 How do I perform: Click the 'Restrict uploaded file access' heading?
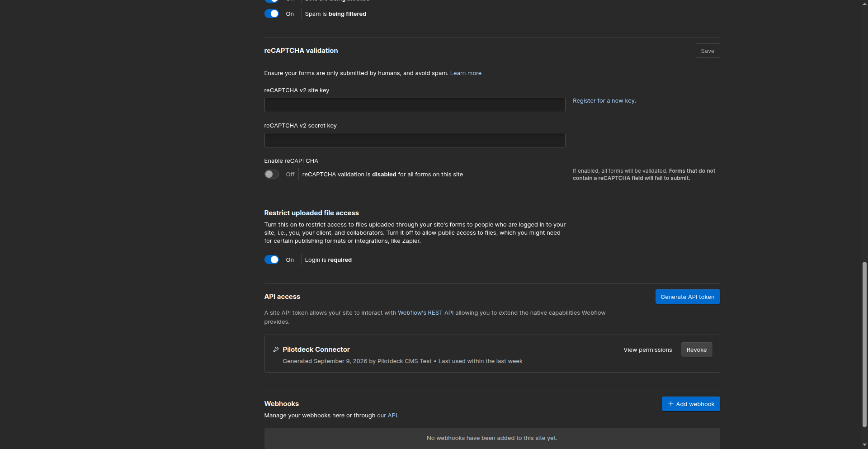(x=311, y=213)
